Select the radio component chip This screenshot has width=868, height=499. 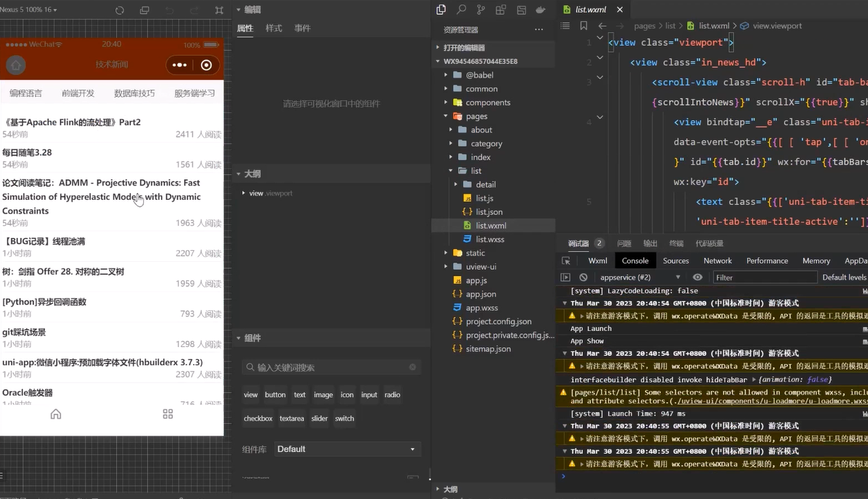point(392,395)
